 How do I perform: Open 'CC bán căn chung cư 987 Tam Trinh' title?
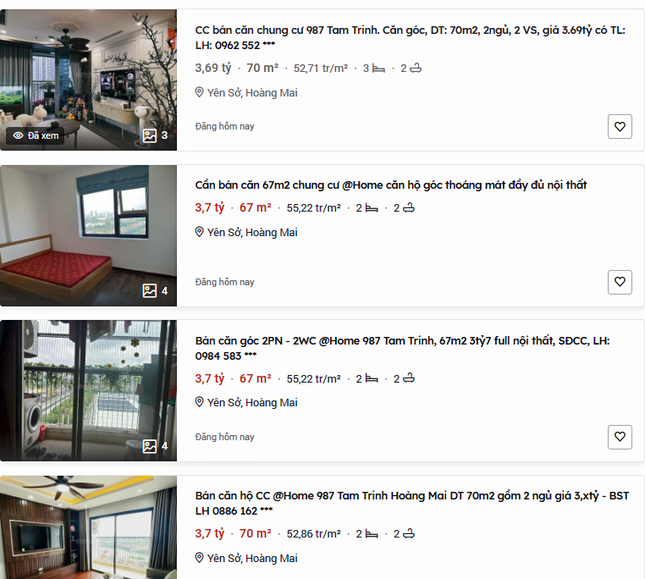tap(410, 37)
